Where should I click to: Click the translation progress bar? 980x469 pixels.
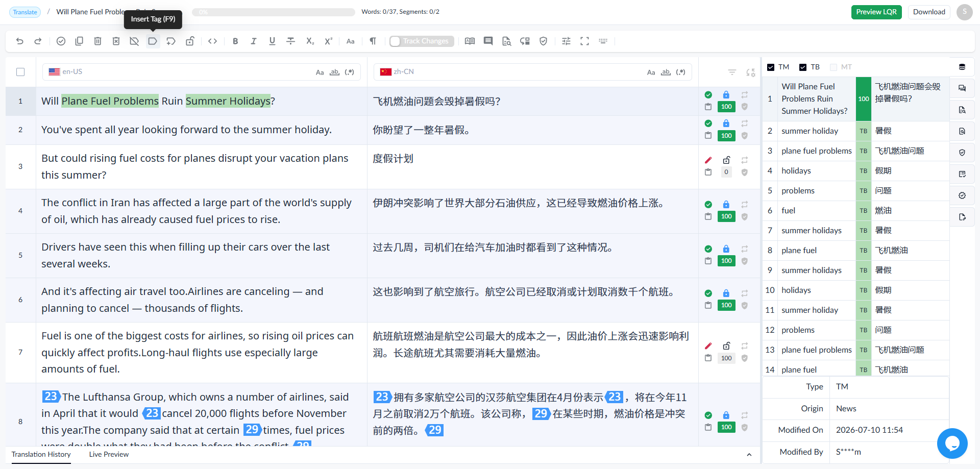pos(274,12)
